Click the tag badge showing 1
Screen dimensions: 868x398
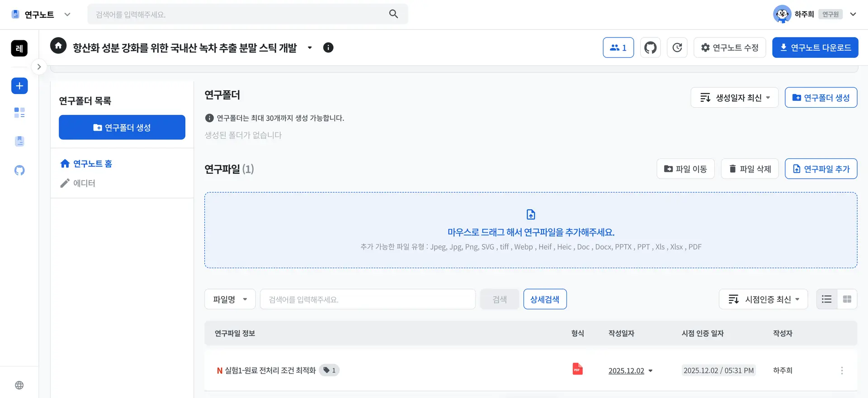tap(329, 370)
